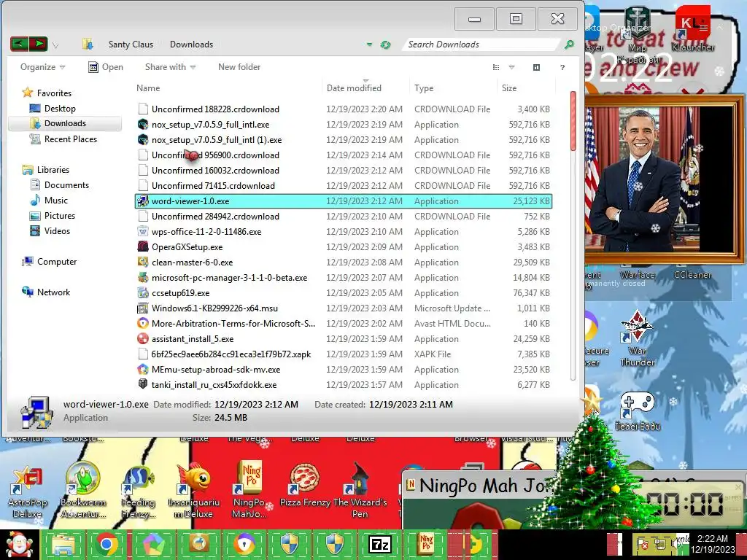Click Downloads breadcrumb segment

click(191, 44)
